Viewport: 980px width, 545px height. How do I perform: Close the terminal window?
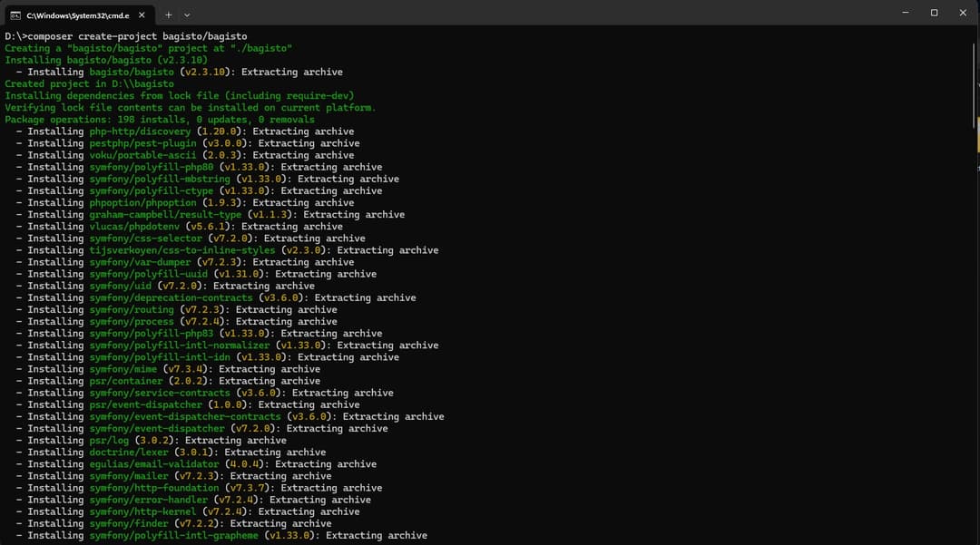click(x=963, y=13)
